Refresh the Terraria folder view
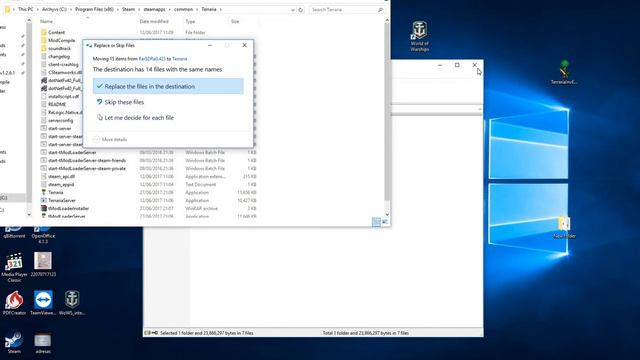640x360 pixels. [x=300, y=10]
